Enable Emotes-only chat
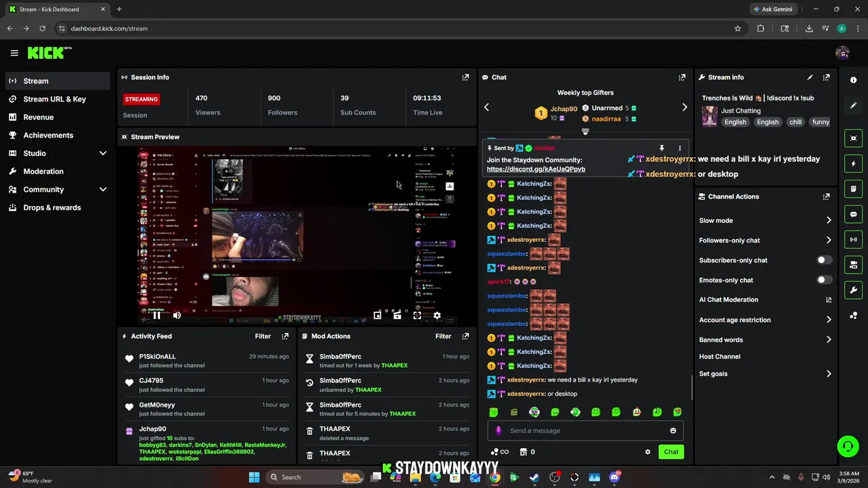 (x=824, y=280)
